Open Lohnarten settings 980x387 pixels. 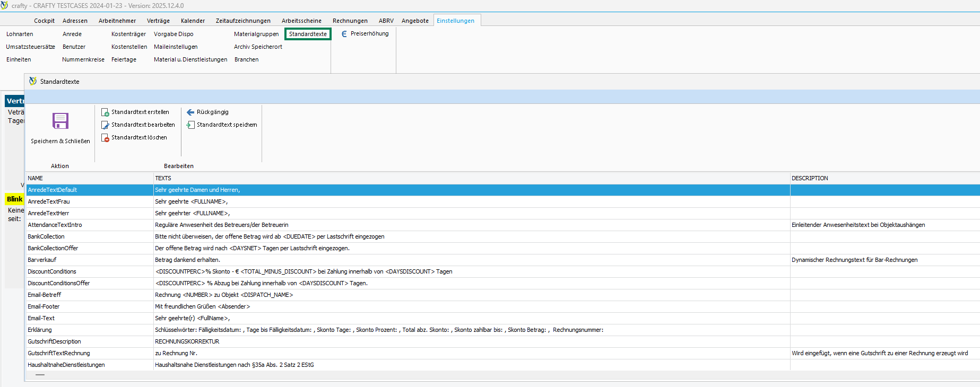click(x=20, y=34)
